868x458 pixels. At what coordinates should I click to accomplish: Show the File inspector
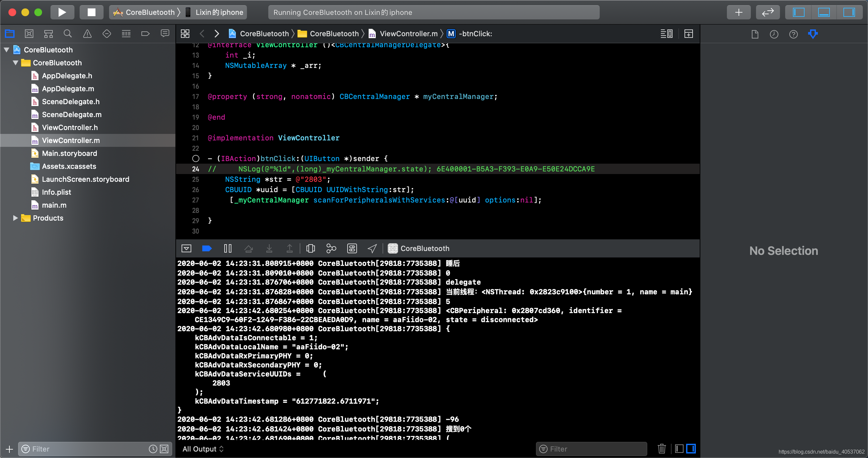(x=755, y=34)
